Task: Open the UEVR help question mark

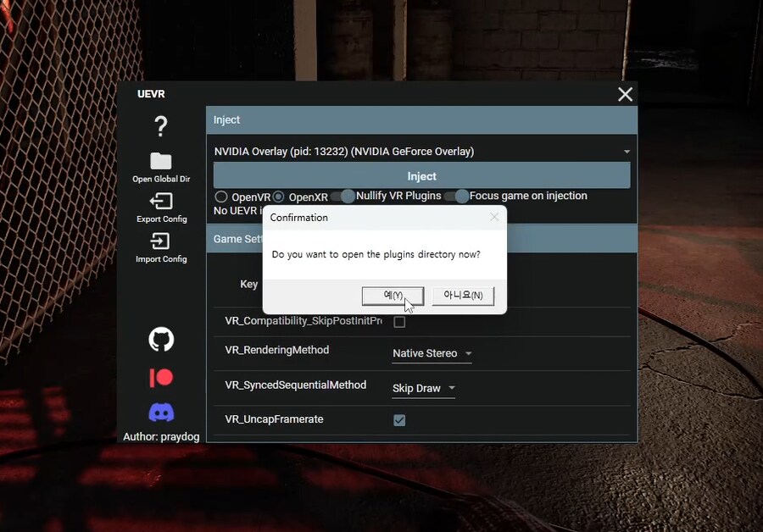Action: point(160,127)
